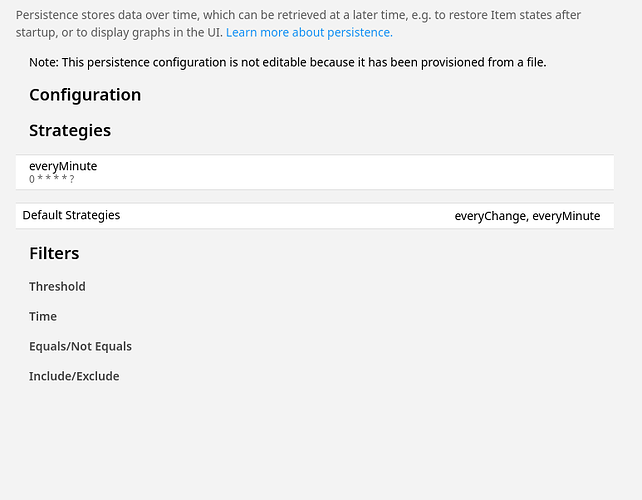Click the Strategies section heading
This screenshot has width=642, height=500.
tap(70, 131)
